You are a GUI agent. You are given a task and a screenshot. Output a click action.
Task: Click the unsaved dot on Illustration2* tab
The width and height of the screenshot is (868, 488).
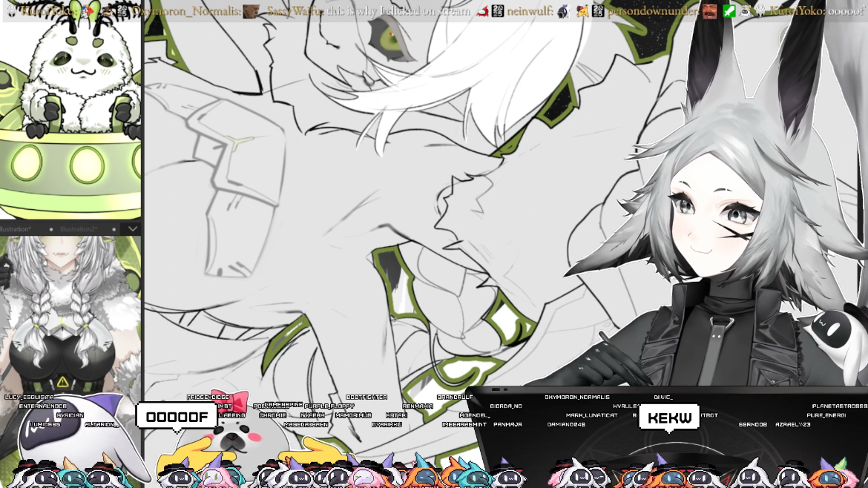pos(114,229)
